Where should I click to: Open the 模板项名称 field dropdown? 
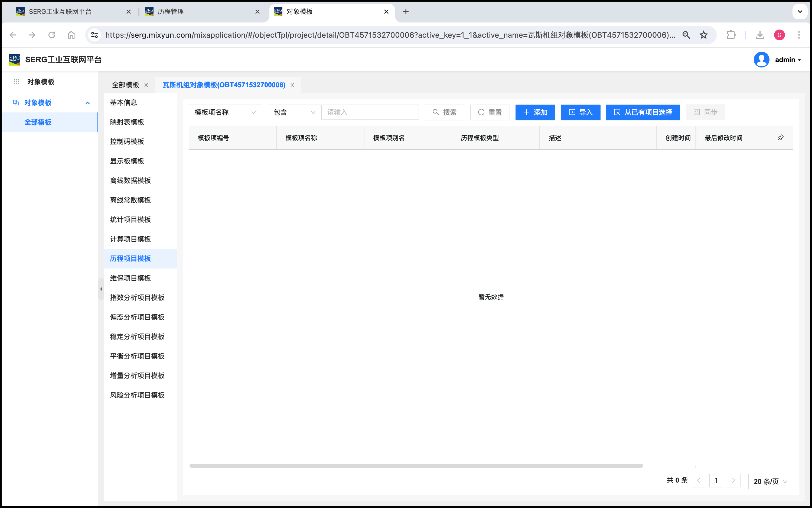click(225, 112)
